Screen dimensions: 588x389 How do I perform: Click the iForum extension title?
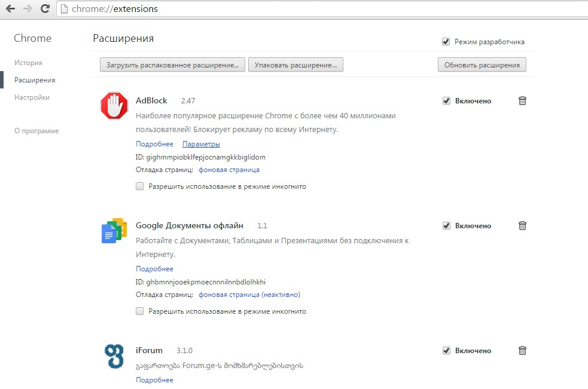[150, 350]
